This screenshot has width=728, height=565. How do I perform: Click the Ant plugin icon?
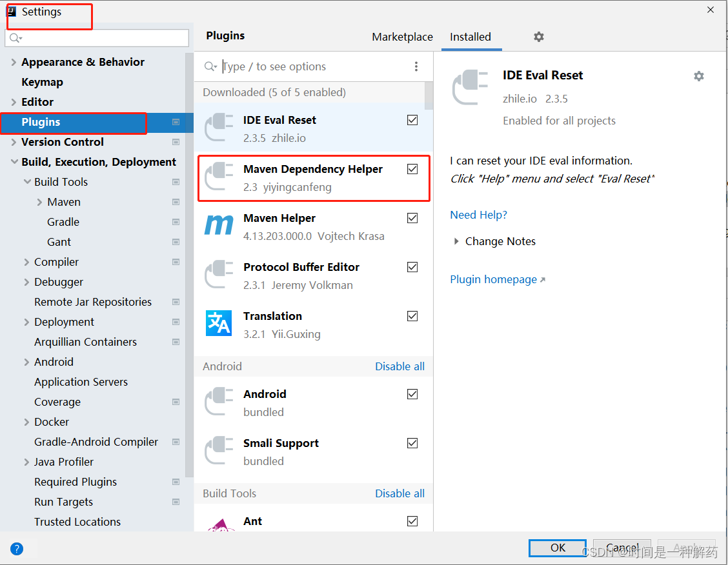point(221,525)
